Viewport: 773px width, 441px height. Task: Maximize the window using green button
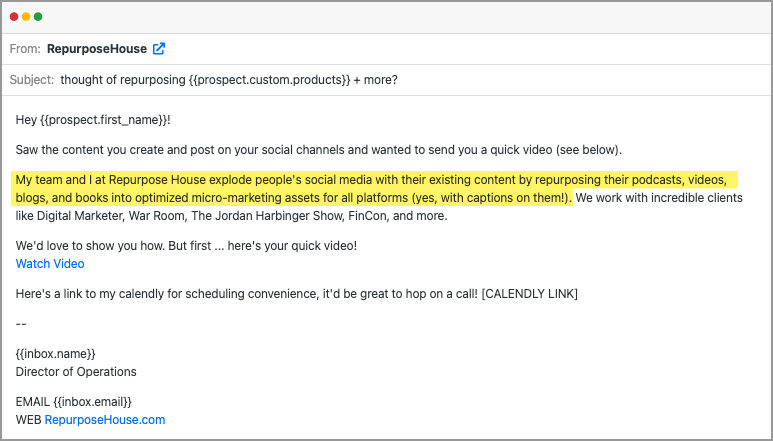tap(38, 17)
